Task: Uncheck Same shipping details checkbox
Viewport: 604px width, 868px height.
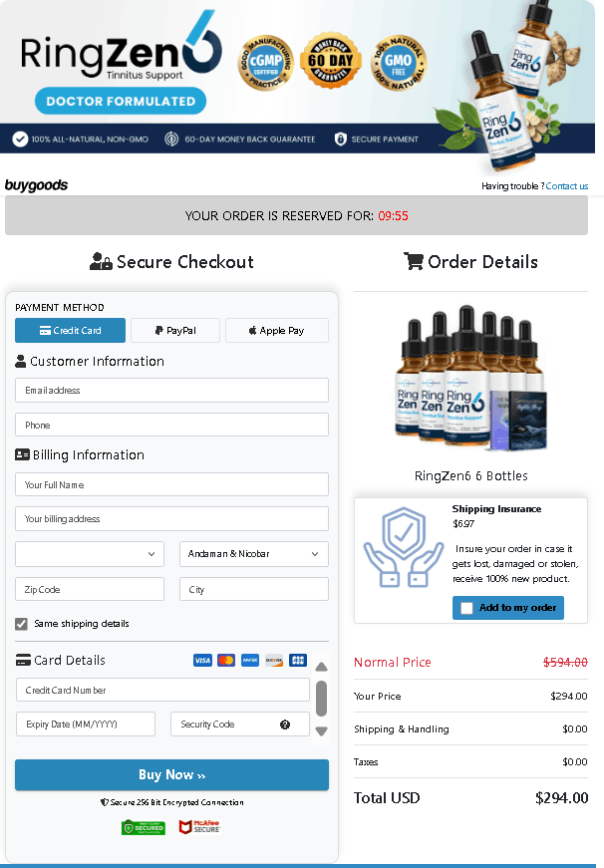Action: 21,624
